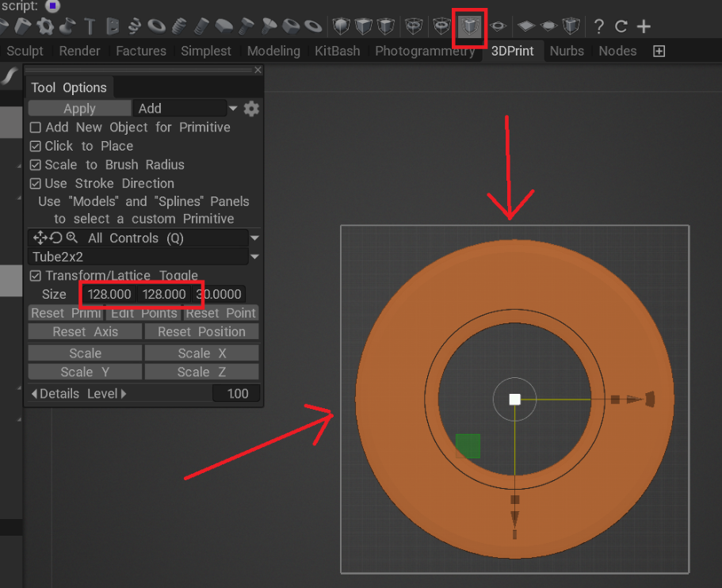
Task: Open the Tool Options gear settings
Action: tap(252, 109)
